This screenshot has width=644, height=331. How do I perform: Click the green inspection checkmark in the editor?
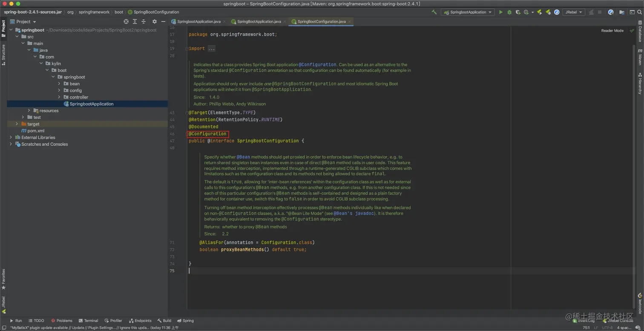point(632,31)
